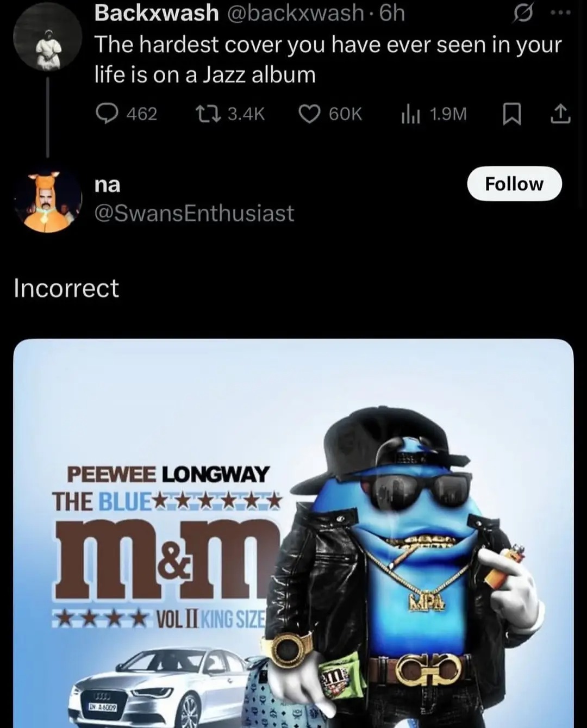Like Backxwash's tweet with the heart icon
The width and height of the screenshot is (587, 728).
[x=310, y=114]
